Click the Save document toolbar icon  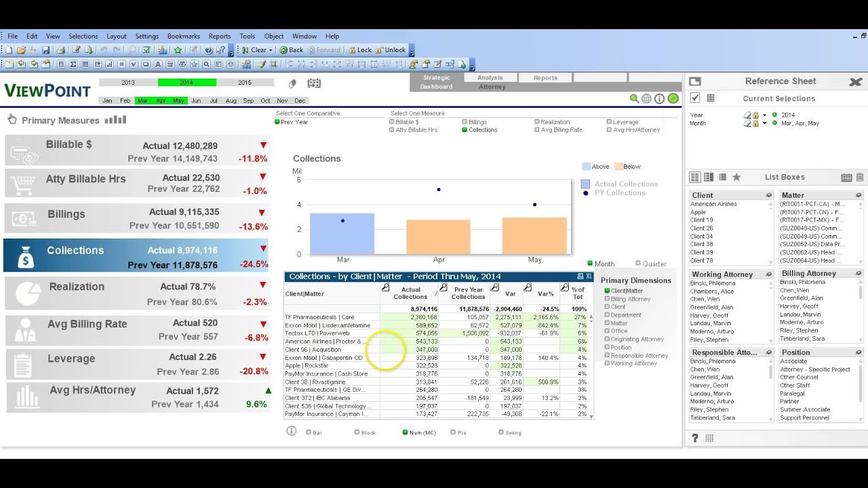click(x=46, y=50)
